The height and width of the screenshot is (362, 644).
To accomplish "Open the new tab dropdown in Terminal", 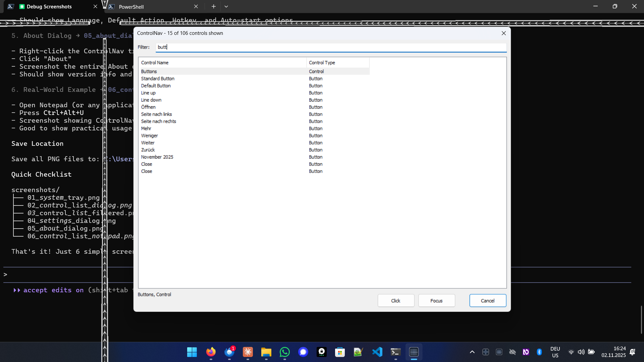I will pyautogui.click(x=226, y=6).
